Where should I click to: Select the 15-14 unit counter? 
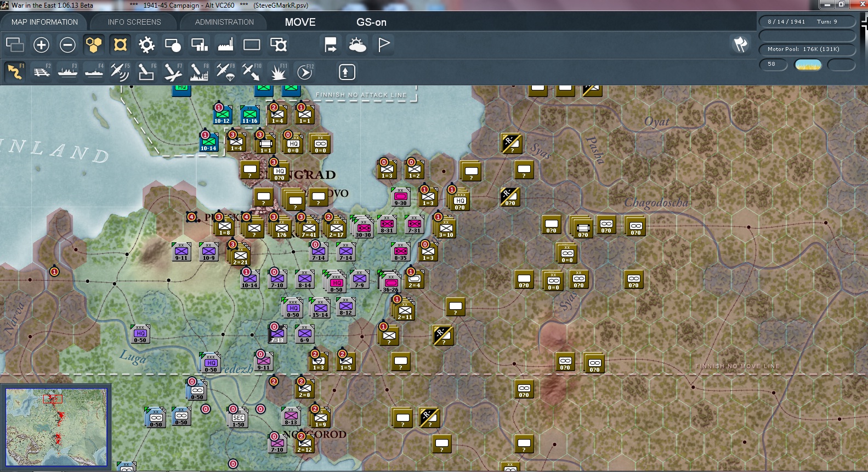point(320,309)
